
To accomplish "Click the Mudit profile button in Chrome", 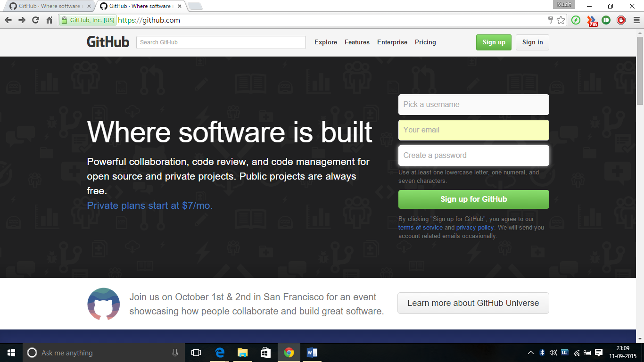I will tap(564, 4).
